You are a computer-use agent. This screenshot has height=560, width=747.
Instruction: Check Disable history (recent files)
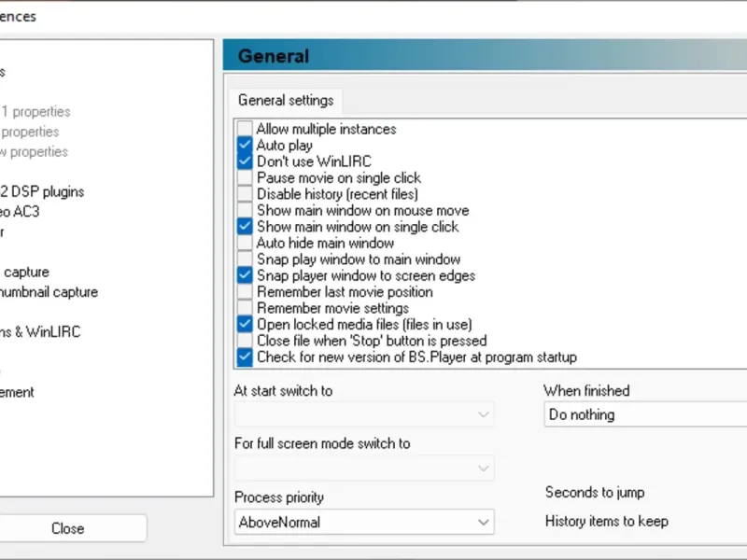click(x=245, y=194)
